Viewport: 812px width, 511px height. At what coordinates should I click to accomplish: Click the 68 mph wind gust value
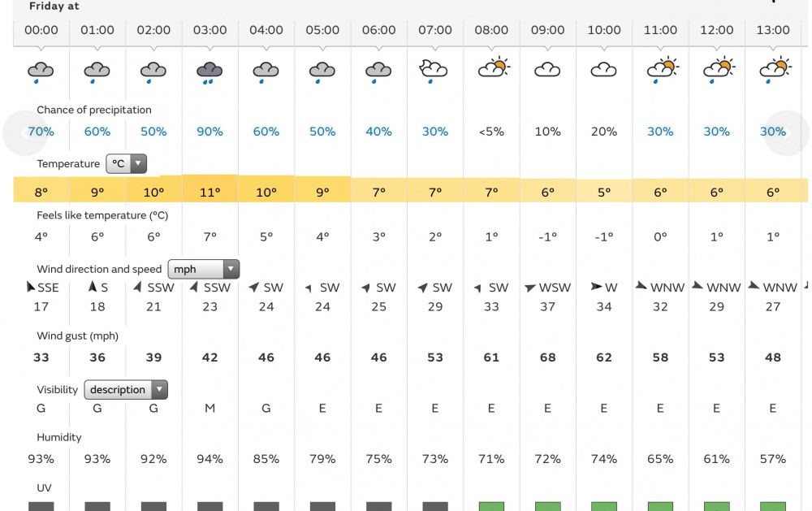pyautogui.click(x=547, y=357)
